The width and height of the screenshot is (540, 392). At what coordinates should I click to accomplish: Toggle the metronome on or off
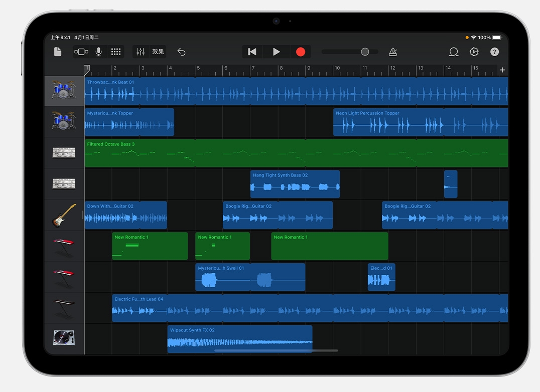pos(393,52)
